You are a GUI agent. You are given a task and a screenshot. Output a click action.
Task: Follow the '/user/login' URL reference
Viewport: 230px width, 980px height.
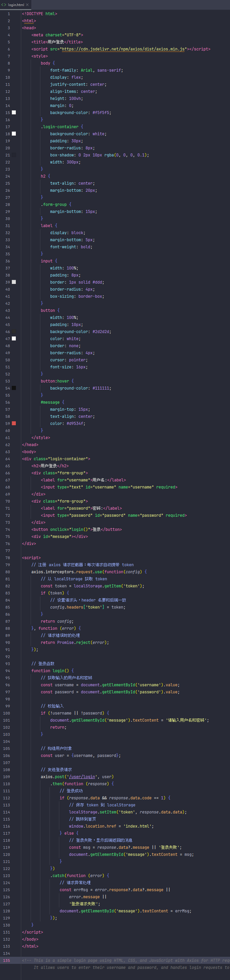[82, 776]
